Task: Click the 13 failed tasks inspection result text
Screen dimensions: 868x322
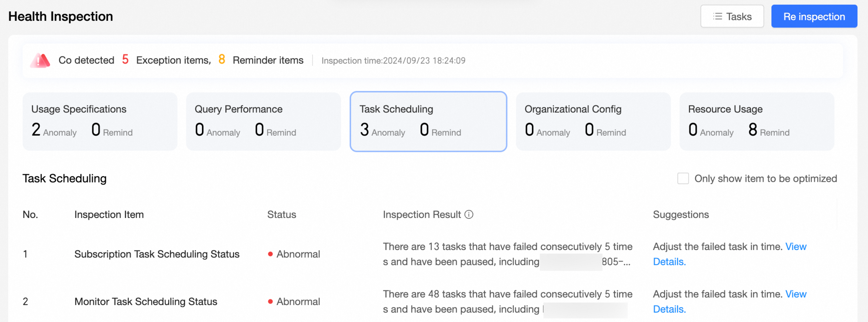Action: [507, 254]
